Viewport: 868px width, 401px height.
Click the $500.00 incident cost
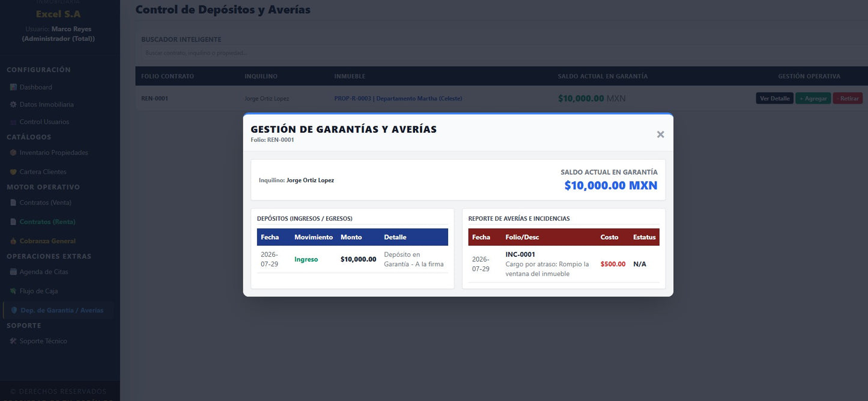pos(613,265)
